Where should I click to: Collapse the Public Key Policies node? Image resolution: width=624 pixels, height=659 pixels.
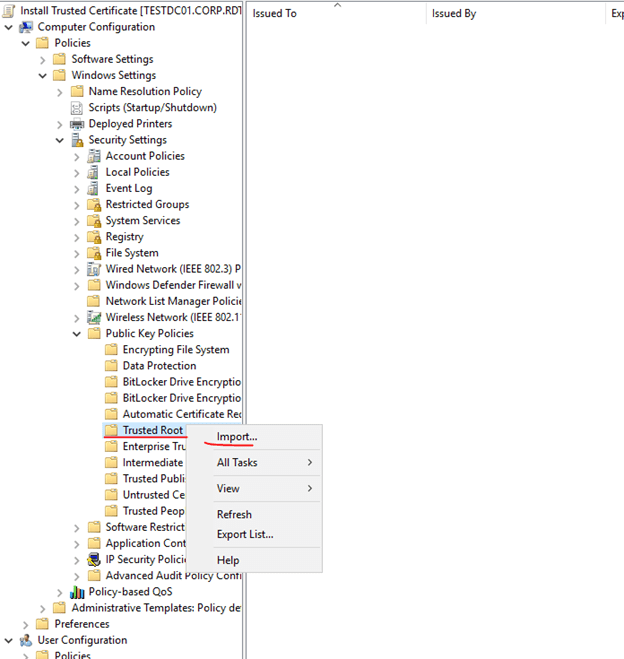(77, 334)
